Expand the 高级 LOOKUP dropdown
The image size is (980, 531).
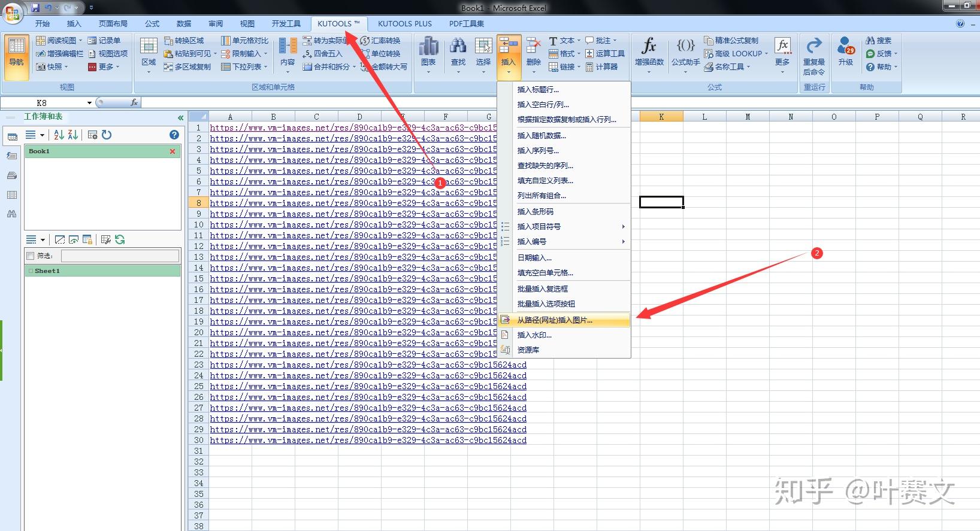point(766,53)
